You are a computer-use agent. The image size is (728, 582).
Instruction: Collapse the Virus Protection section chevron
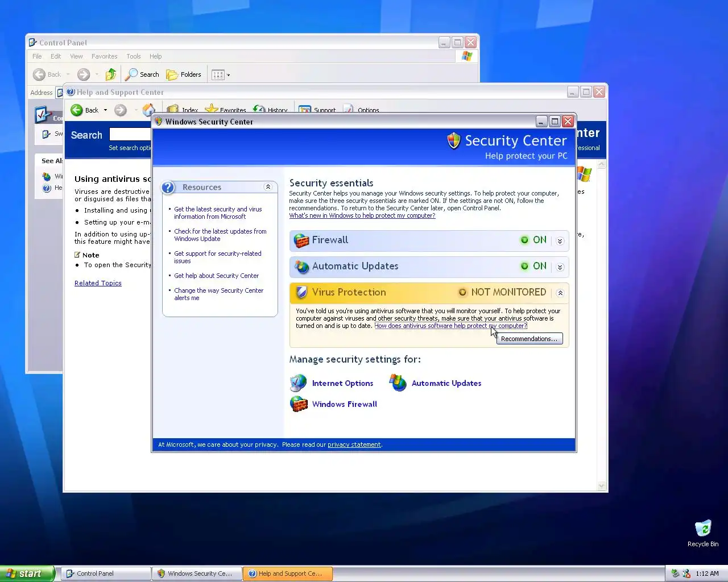(x=560, y=293)
